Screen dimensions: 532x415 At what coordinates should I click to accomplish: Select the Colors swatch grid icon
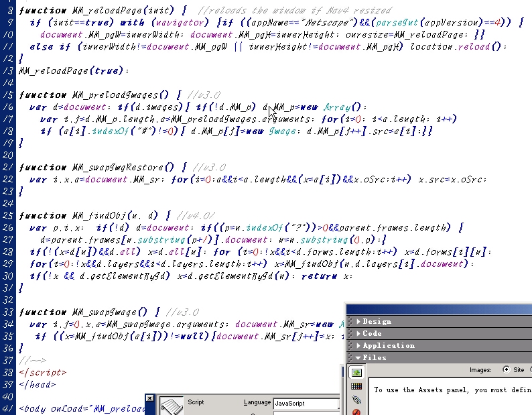pos(356,386)
